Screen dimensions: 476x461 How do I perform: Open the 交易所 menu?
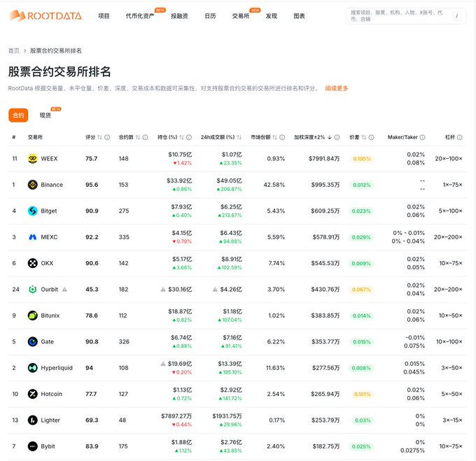pyautogui.click(x=241, y=16)
